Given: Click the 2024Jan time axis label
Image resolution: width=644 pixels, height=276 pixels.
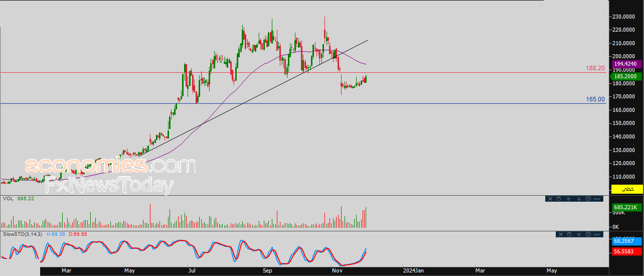Looking at the screenshot, I should coord(413,270).
